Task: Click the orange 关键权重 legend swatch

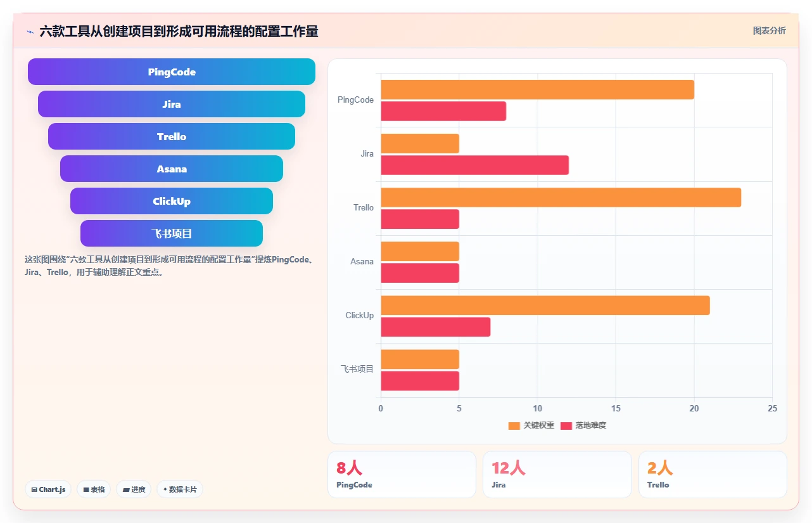Action: 514,425
